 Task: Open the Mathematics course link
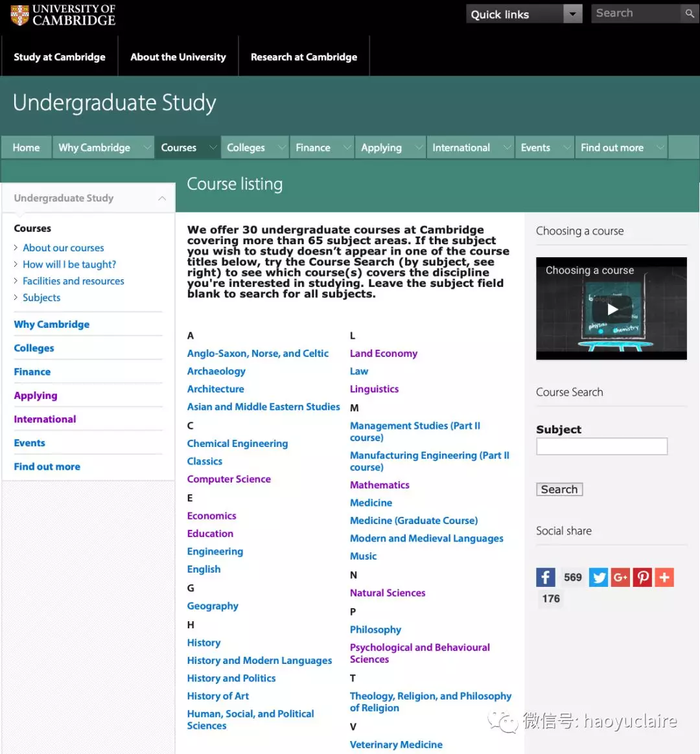(x=380, y=485)
